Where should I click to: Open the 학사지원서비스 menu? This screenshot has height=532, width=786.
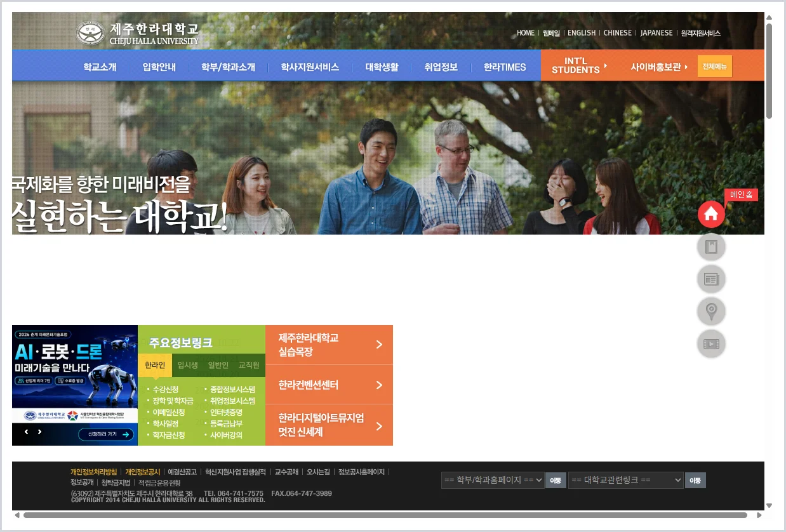click(x=310, y=67)
